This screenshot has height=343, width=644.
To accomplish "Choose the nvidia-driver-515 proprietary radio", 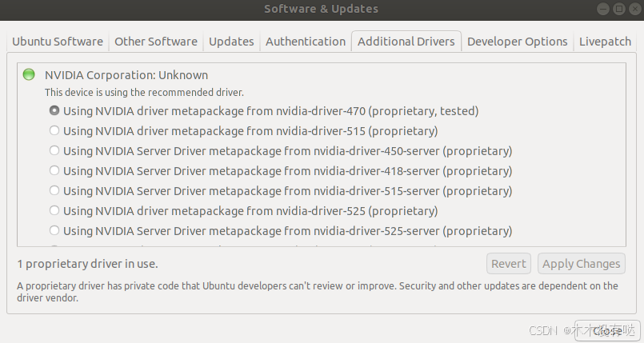I will tap(54, 130).
